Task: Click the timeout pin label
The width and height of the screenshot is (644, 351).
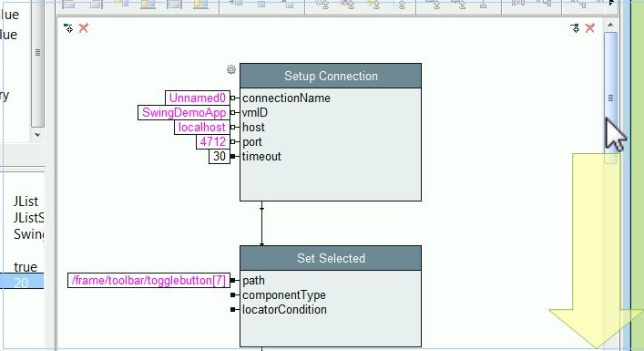Action: pyautogui.click(x=261, y=157)
